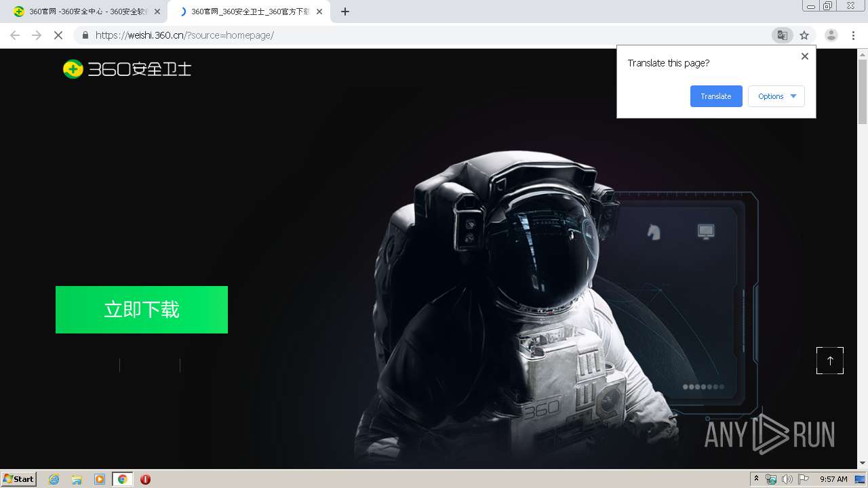Go forward with the forward arrow
This screenshot has height=488, width=868.
37,35
